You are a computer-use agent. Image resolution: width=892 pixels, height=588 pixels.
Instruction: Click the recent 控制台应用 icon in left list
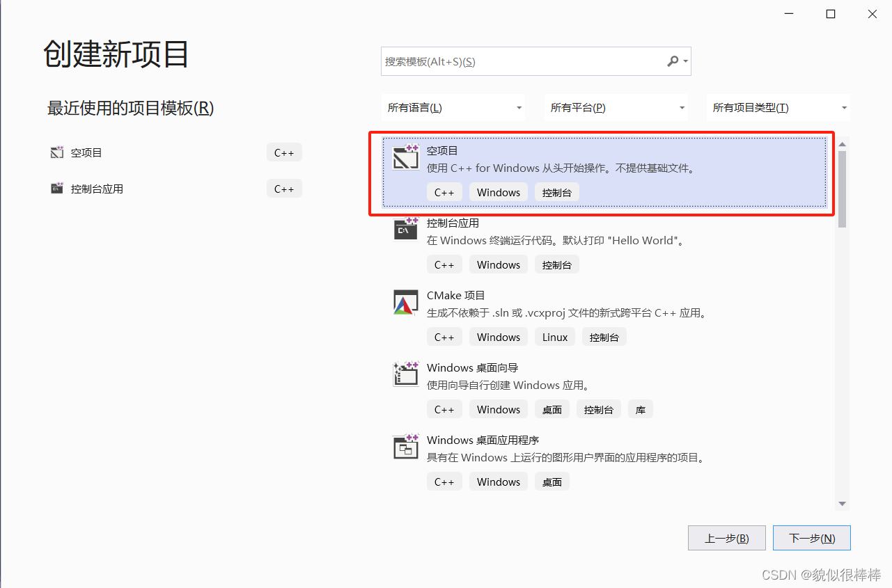(57, 189)
